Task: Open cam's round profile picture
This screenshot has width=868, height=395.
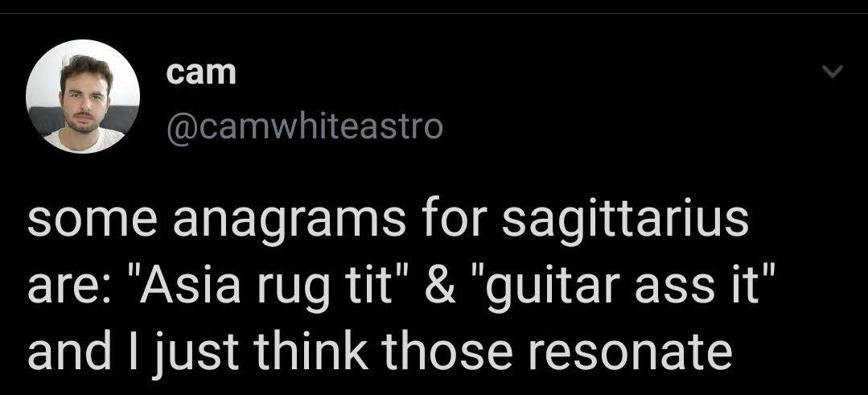Action: coord(83,97)
